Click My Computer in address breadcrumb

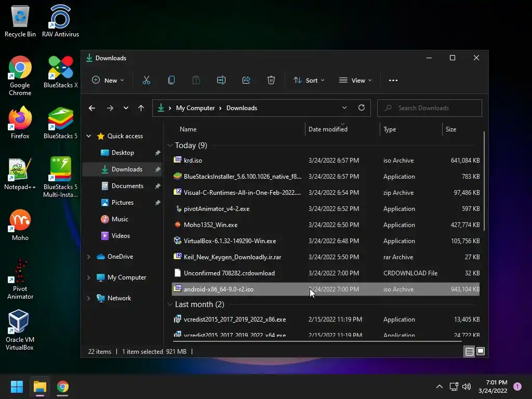point(195,108)
